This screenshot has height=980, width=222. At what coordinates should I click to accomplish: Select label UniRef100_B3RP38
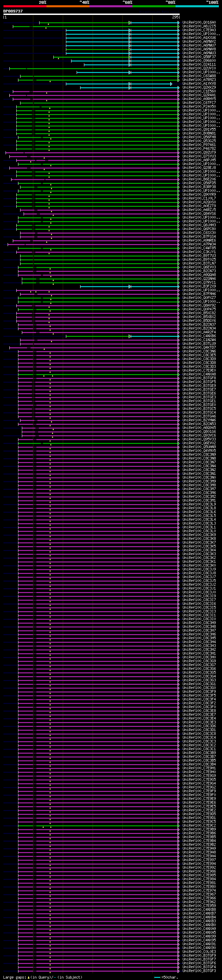click(x=199, y=187)
